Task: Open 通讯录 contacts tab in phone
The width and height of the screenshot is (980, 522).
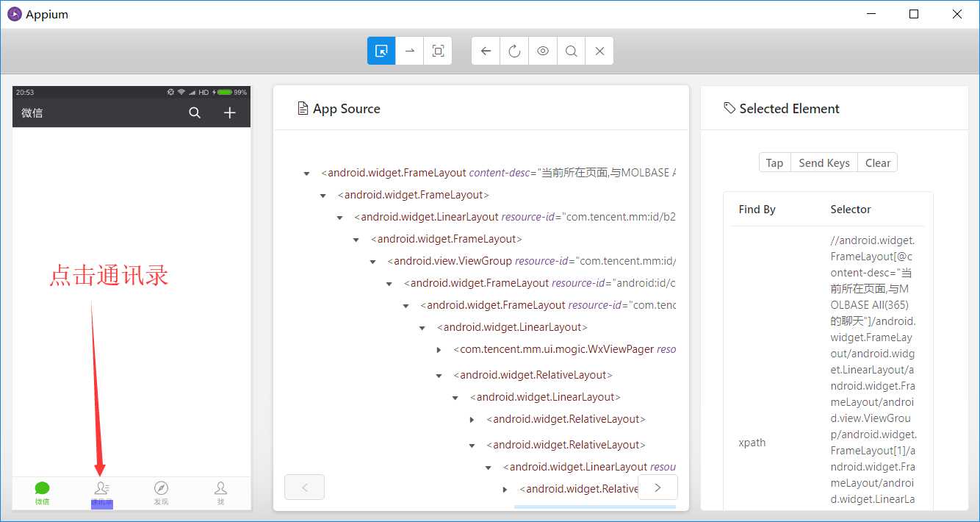Action: 102,493
